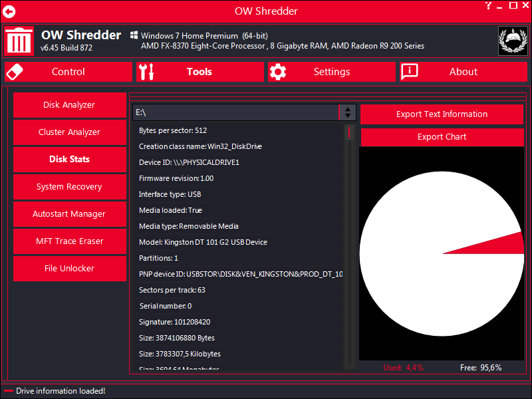The height and width of the screenshot is (399, 532).
Task: Click the info speech bubble About icon
Action: click(x=410, y=72)
